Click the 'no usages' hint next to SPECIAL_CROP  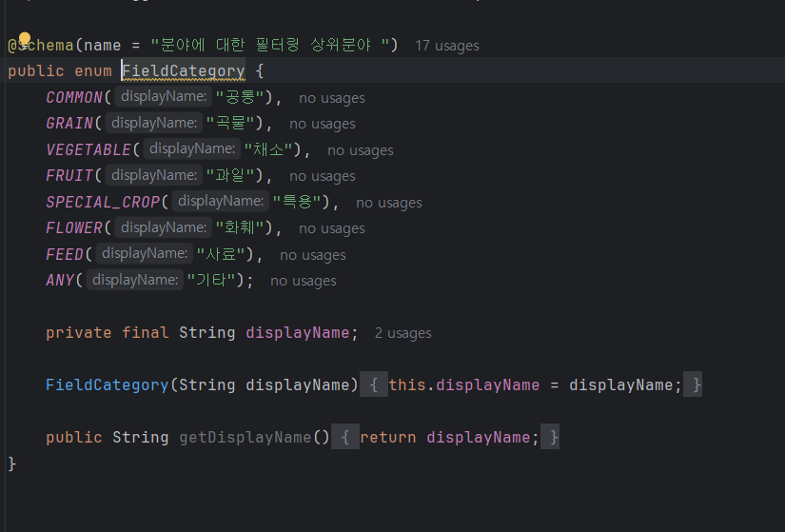[388, 203]
